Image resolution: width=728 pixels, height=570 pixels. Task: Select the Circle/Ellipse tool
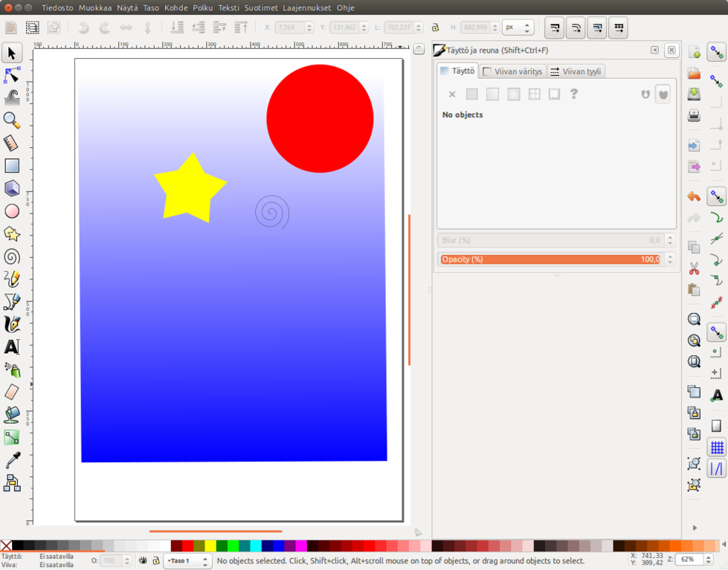point(12,212)
